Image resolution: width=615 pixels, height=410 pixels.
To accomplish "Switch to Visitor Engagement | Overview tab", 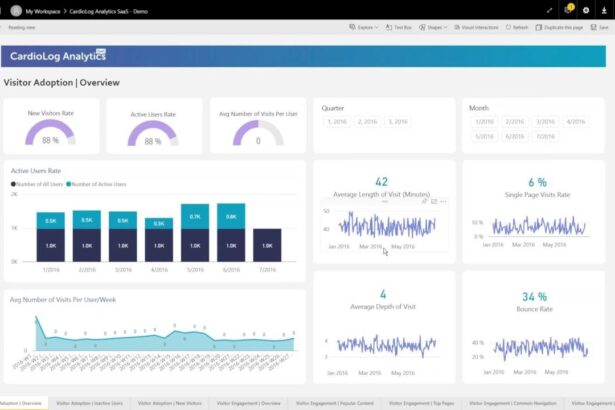I will click(249, 403).
